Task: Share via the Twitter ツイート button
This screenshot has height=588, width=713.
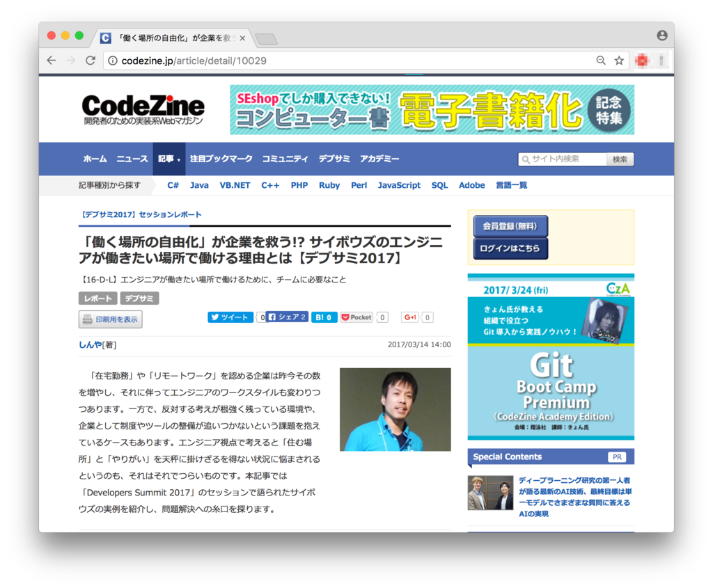Action: pos(230,317)
